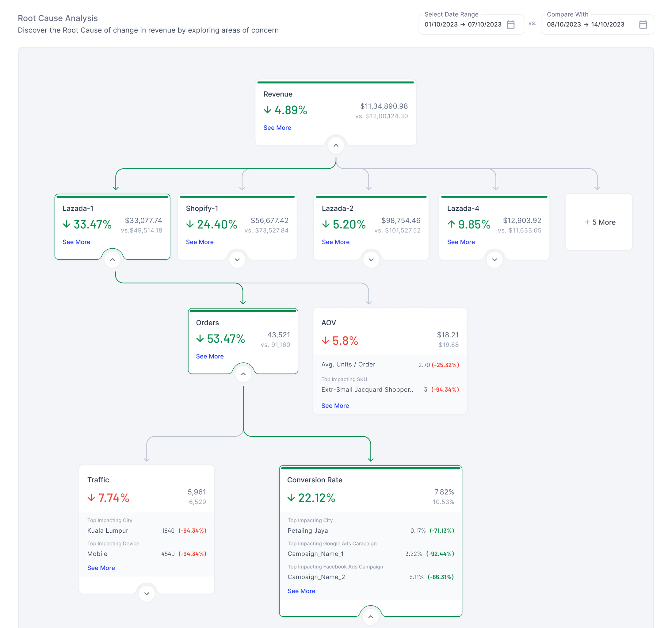This screenshot has height=628, width=672.
Task: Open See More in Shopify-1 card
Action: pos(200,242)
